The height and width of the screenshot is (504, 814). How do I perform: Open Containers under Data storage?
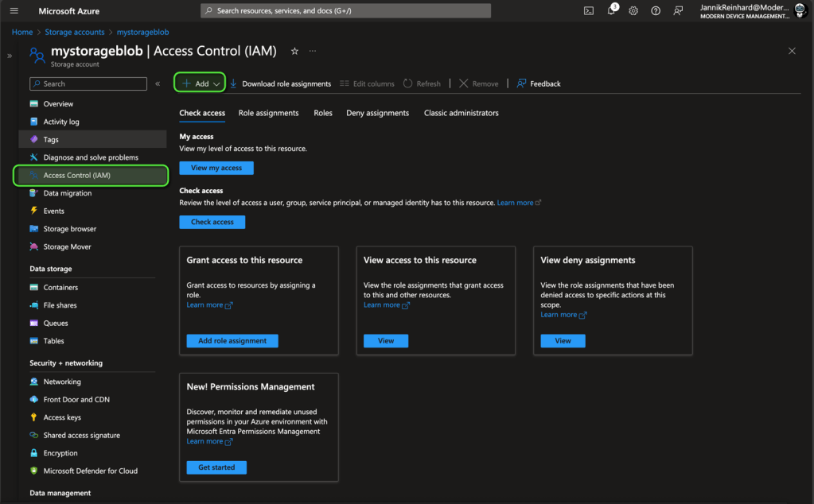coord(60,288)
